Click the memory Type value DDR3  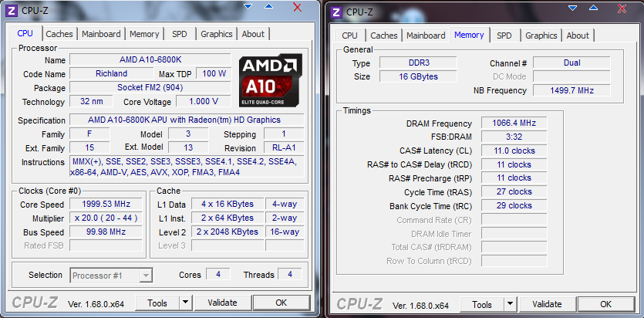[418, 63]
